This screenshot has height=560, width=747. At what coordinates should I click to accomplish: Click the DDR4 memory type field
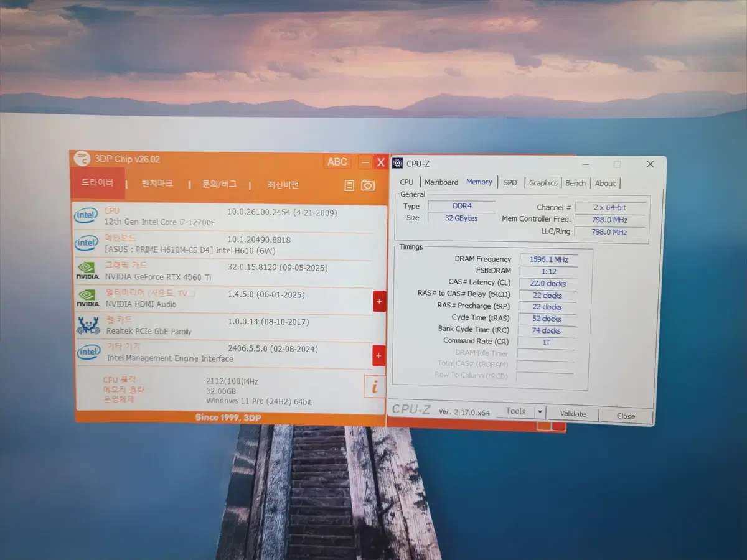click(x=462, y=206)
